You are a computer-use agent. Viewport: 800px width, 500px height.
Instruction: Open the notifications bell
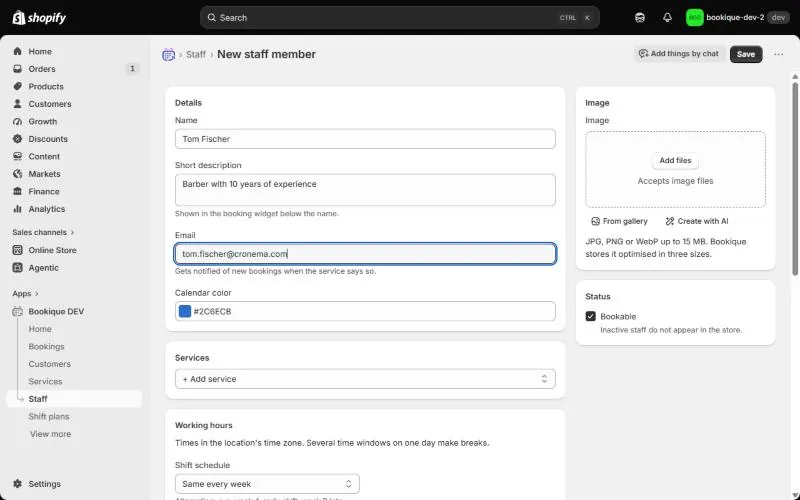pyautogui.click(x=667, y=18)
